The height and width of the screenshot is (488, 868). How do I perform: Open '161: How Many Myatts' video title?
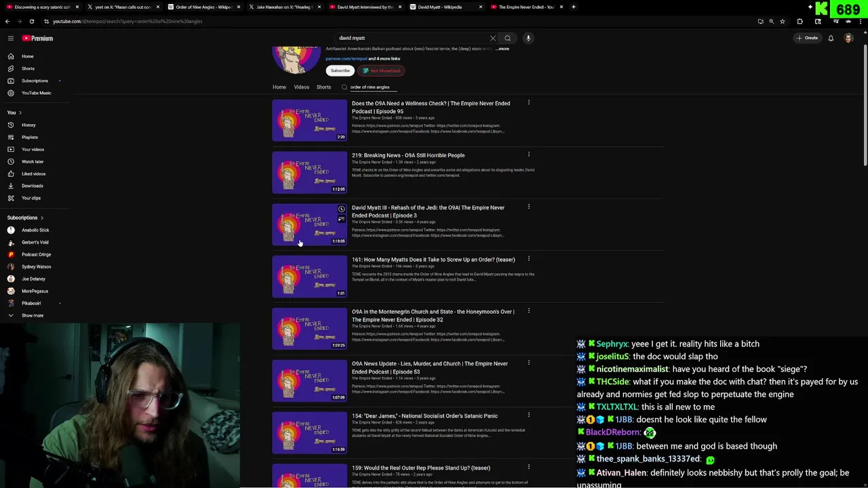point(433,260)
